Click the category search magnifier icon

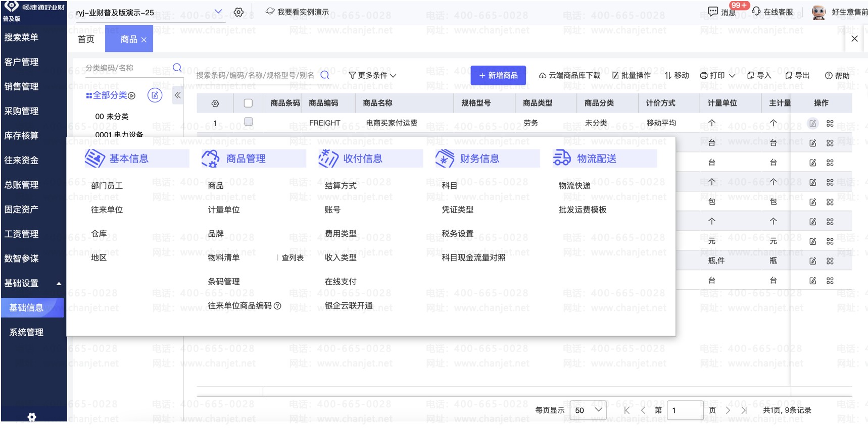coord(177,68)
